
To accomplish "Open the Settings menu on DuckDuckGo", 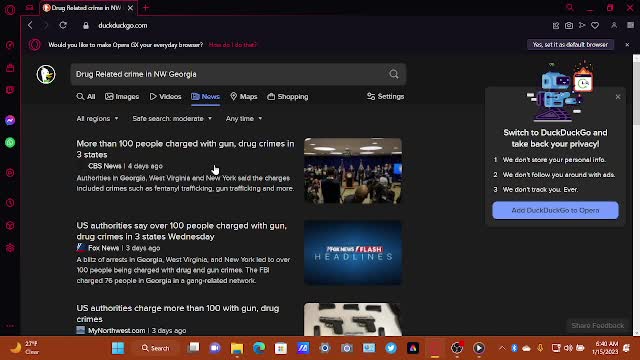I will click(385, 96).
